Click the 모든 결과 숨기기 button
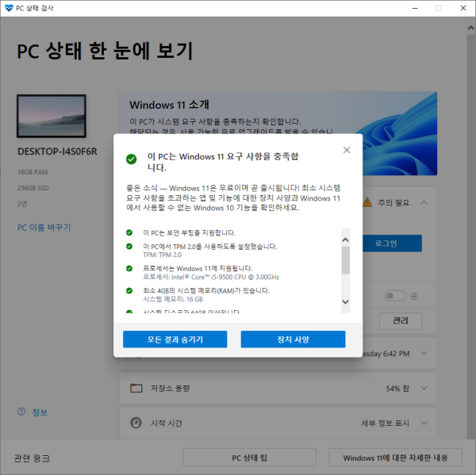Screen dimensions: 476x475 [x=175, y=339]
